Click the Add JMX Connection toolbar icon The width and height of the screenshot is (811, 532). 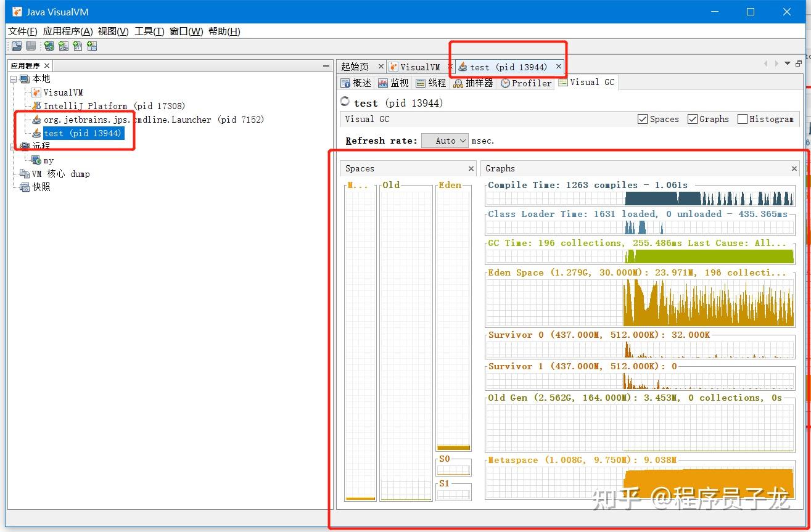click(64, 46)
